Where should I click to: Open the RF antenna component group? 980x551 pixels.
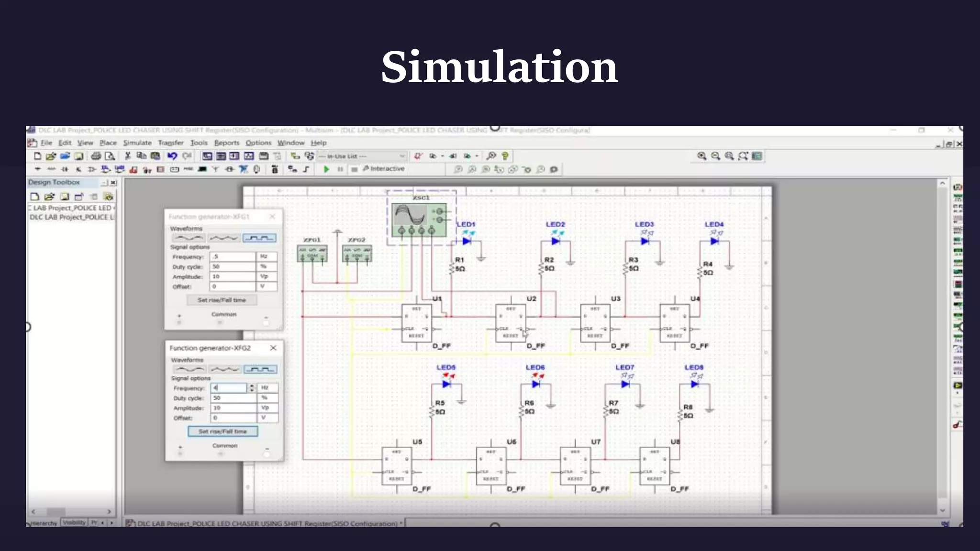click(215, 169)
